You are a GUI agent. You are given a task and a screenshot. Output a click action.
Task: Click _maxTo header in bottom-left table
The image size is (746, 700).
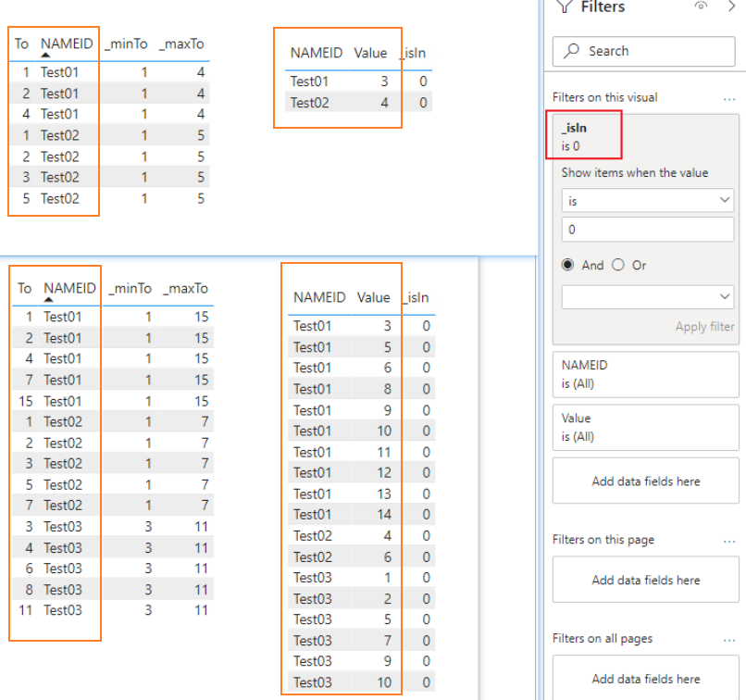185,288
